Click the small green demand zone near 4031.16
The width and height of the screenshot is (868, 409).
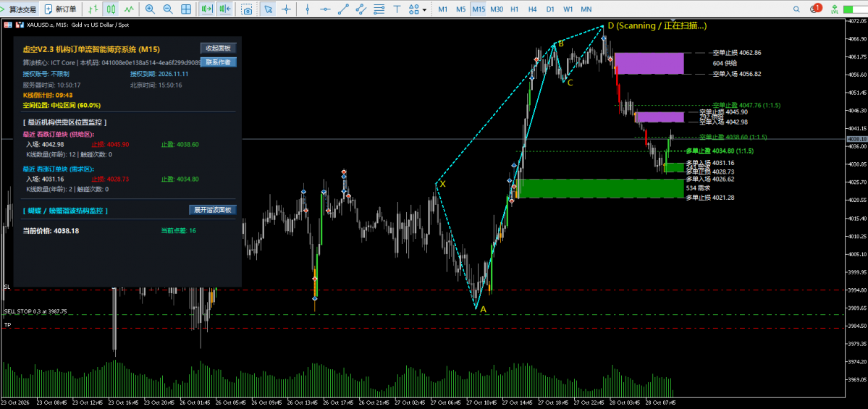click(674, 167)
